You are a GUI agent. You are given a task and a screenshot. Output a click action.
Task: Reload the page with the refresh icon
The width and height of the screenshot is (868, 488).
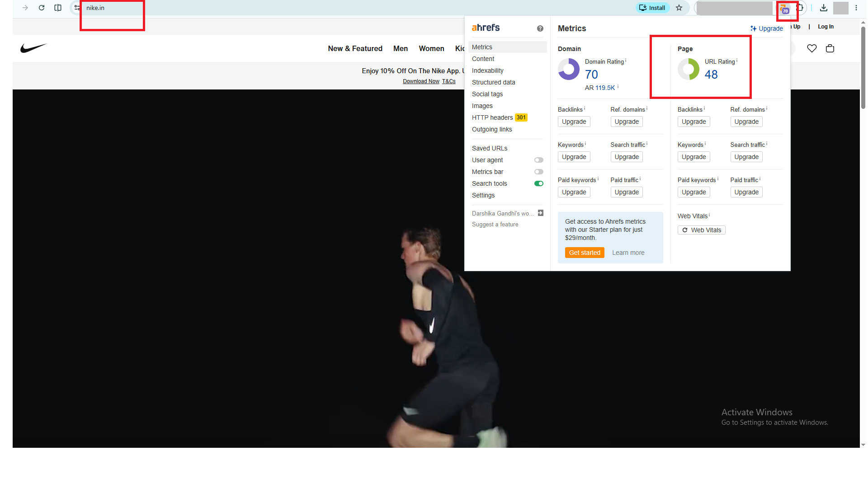pos(42,8)
